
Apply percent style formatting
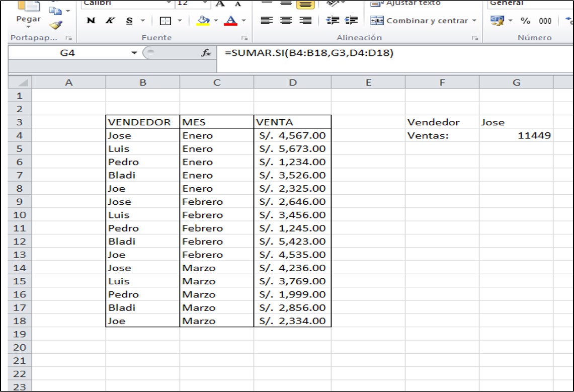click(526, 21)
